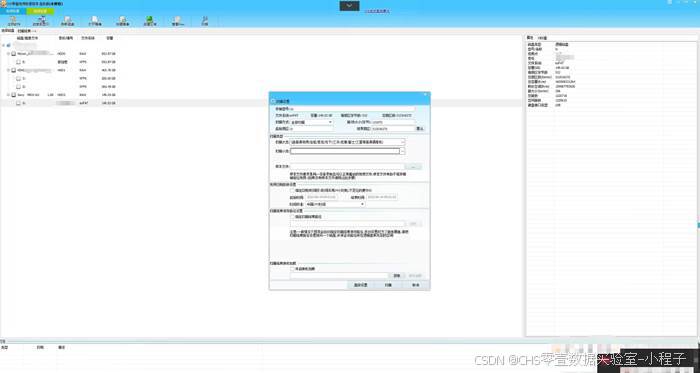Screen dimensions: 700x373
Task: Click the end sector input field
Action: (392, 128)
